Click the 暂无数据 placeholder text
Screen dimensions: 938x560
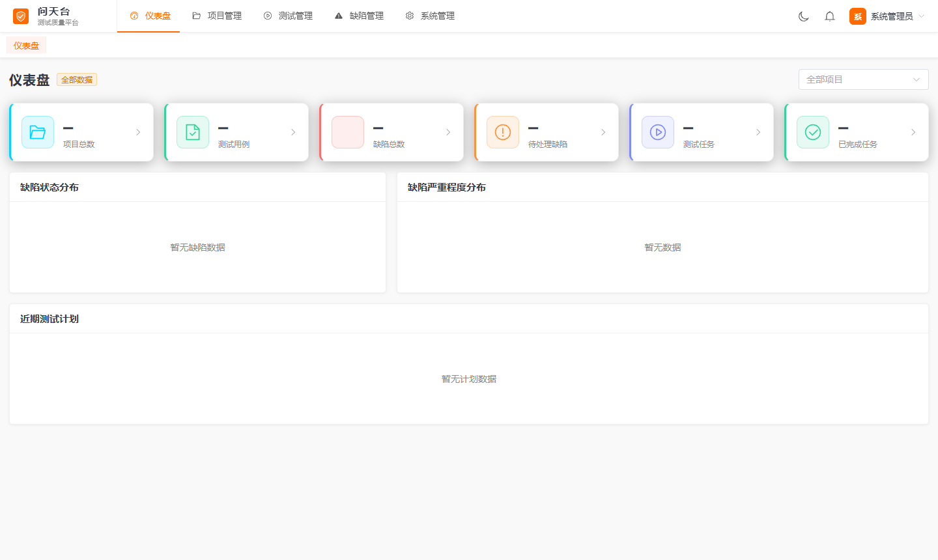(662, 247)
